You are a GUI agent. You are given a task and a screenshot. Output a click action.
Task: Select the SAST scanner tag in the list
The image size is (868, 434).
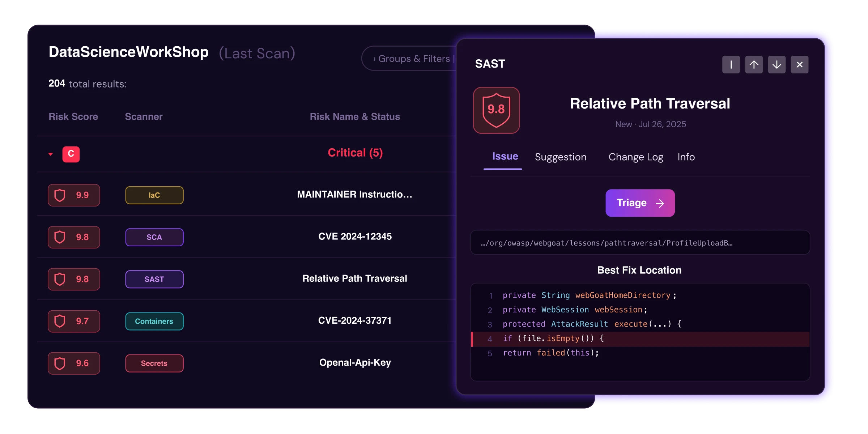[x=154, y=279]
